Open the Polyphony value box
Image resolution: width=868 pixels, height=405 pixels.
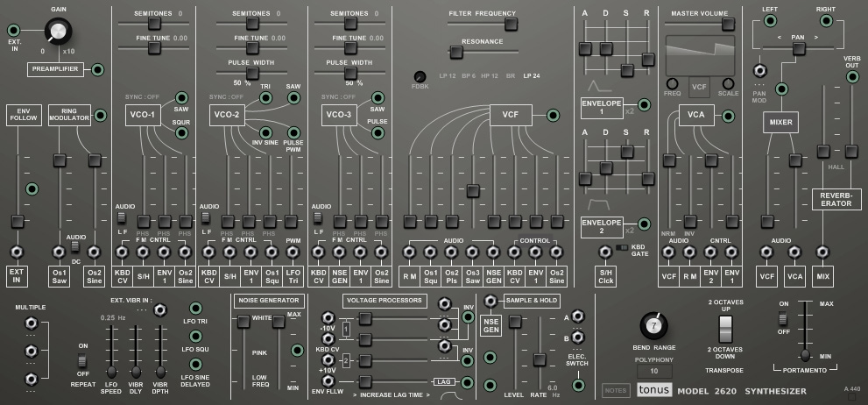coord(653,371)
